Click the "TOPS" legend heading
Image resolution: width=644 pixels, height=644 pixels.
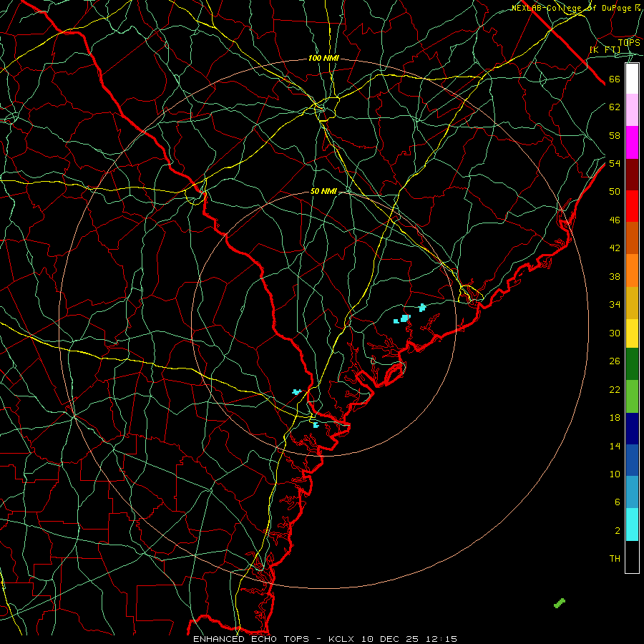629,42
